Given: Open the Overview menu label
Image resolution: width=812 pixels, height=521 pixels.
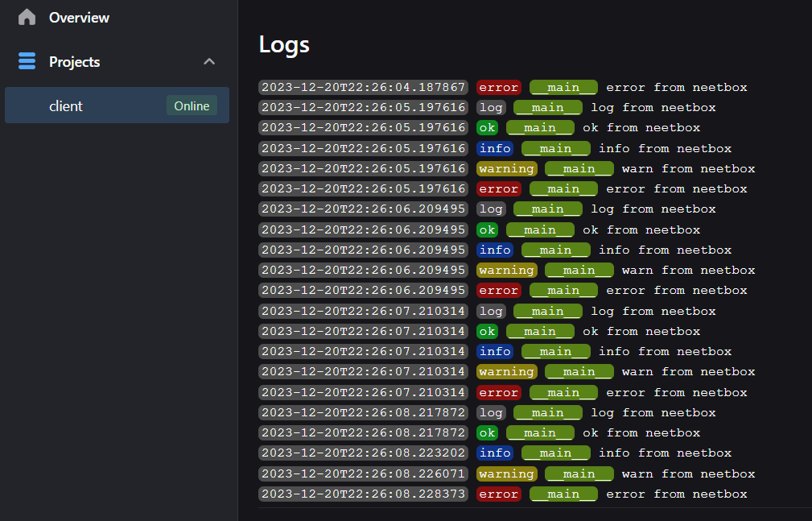Looking at the screenshot, I should (79, 17).
